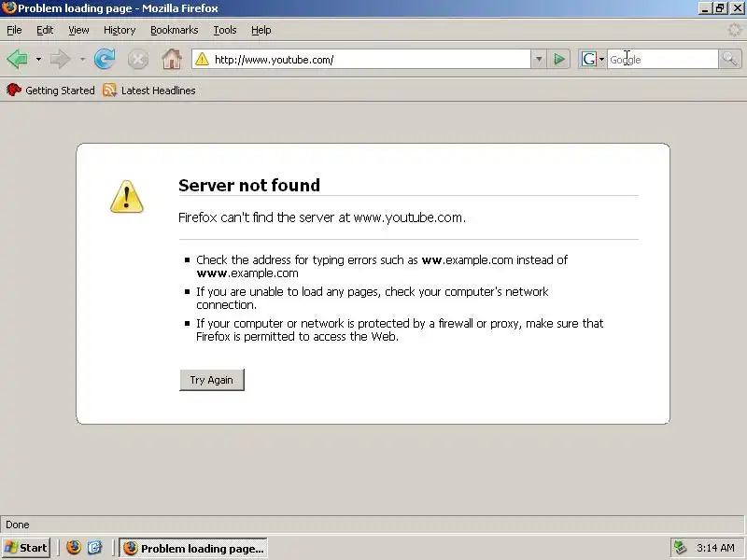Click the Firefox icon in title bar
The image size is (747, 560).
9,8
